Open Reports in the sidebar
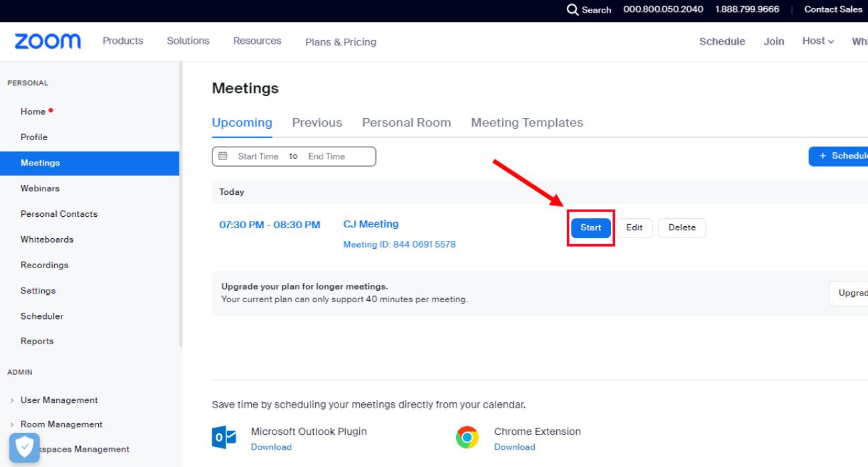The image size is (868, 467). click(x=37, y=341)
